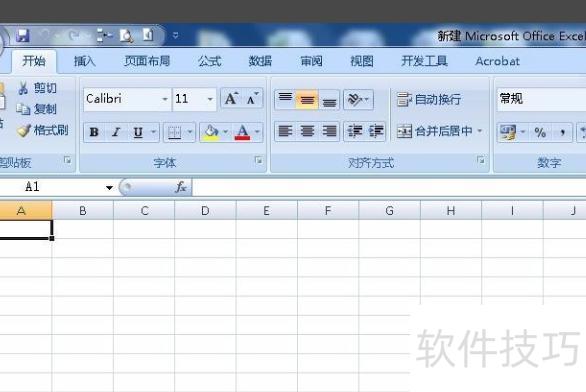Switch to the Data (数据) tab
586x392 pixels.
pos(260,61)
